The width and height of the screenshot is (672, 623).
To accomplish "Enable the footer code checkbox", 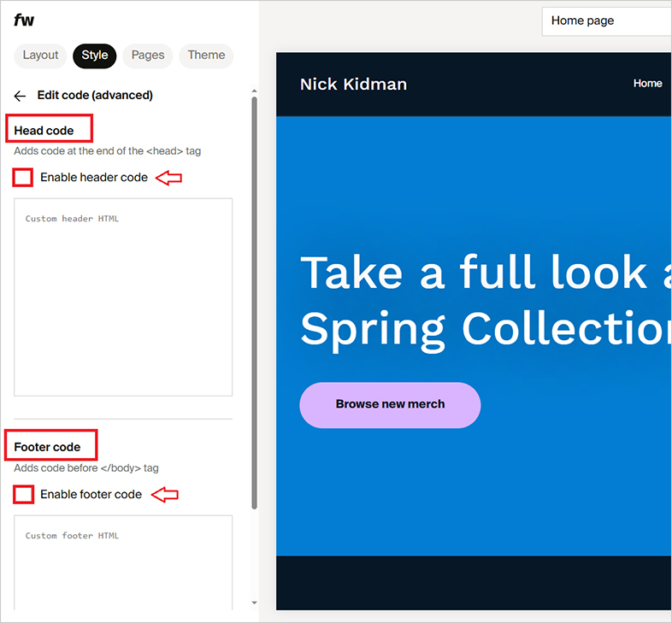I will tap(24, 494).
